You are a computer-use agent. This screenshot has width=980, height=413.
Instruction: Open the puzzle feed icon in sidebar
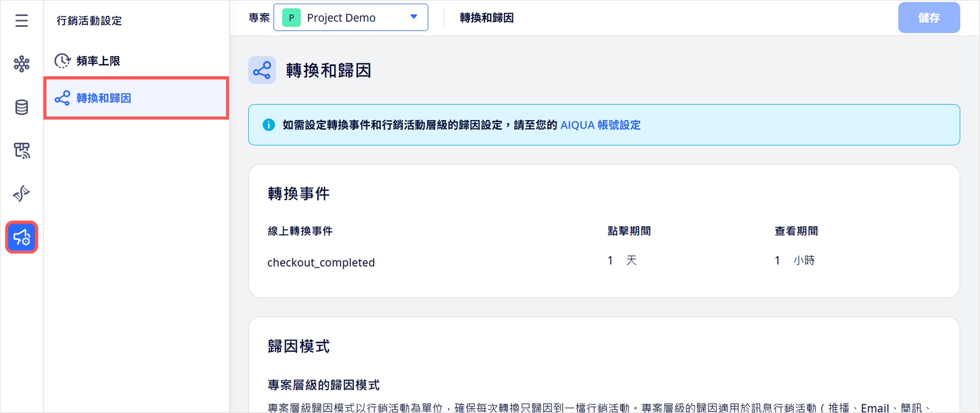[x=22, y=150]
